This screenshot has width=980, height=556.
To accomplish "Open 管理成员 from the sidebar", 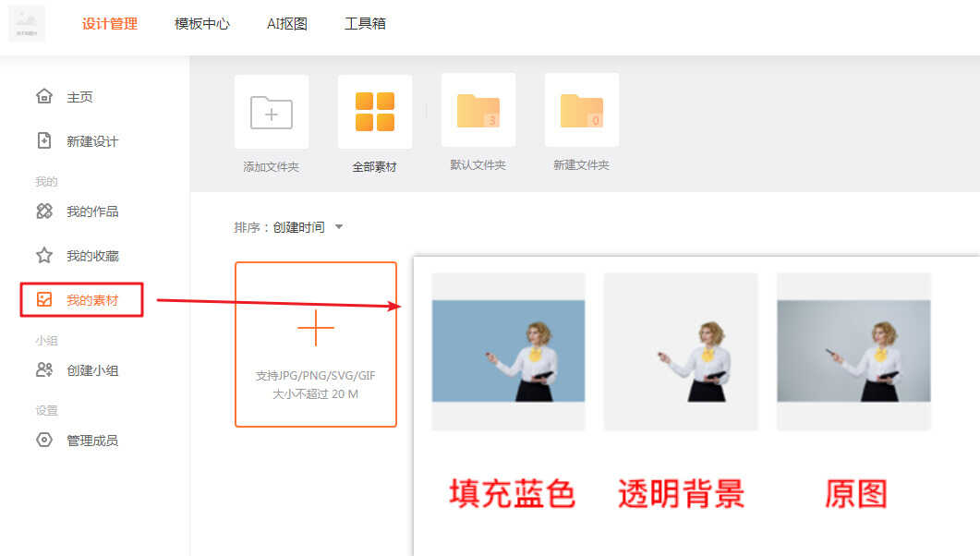I will point(91,441).
